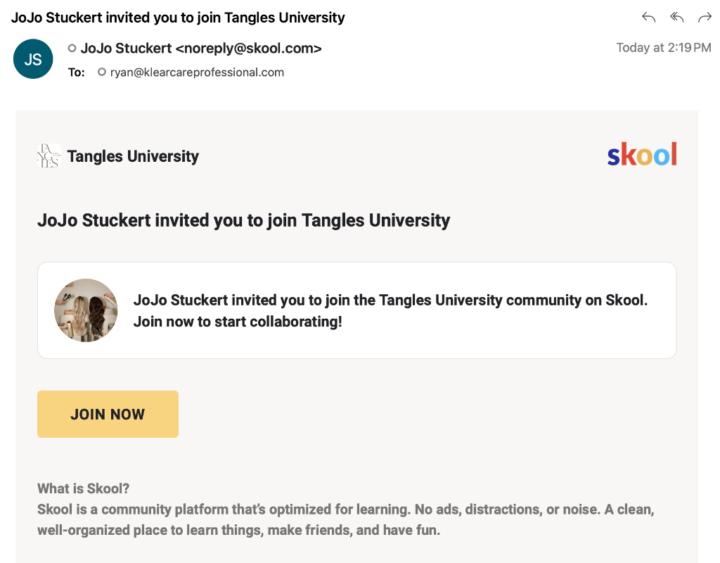Click the sender name JoJo Stuckert noreply@skool.com
This screenshot has width=720, height=563.
201,48
